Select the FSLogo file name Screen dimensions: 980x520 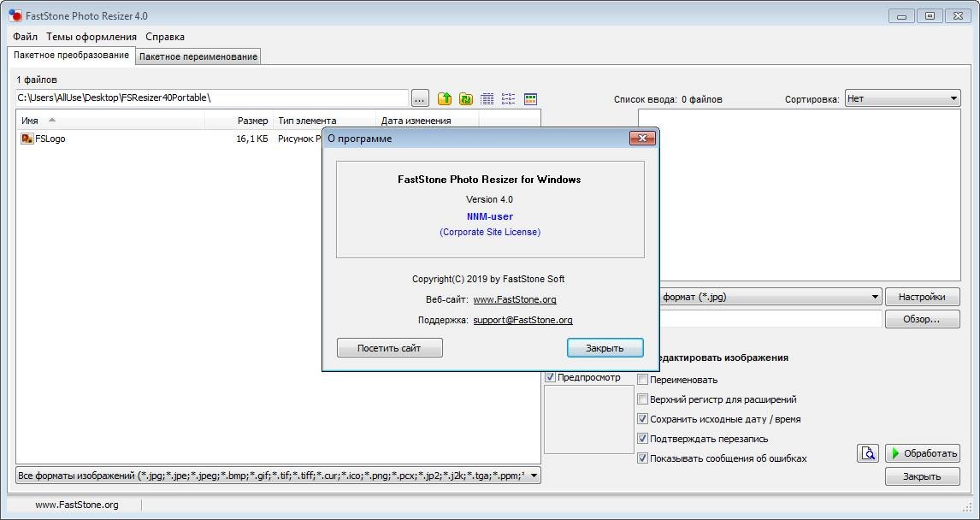click(50, 139)
